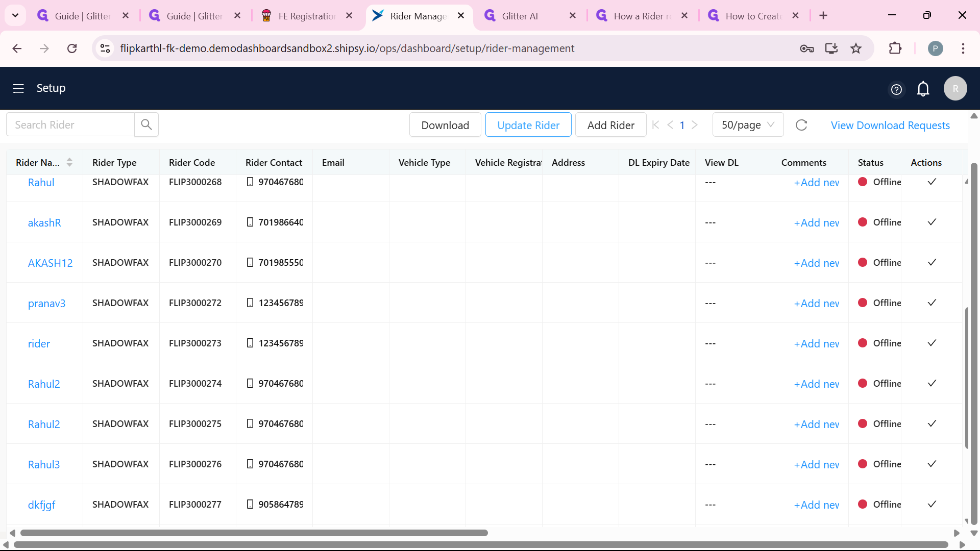Open the help question mark icon
This screenshot has height=551, width=980.
[896, 90]
